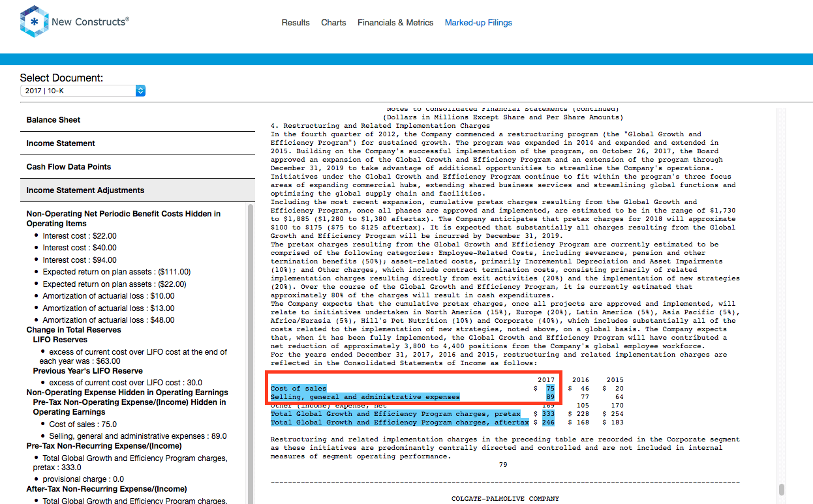Select Interest cost : $94.00 item
The image size is (813, 504).
pyautogui.click(x=80, y=260)
